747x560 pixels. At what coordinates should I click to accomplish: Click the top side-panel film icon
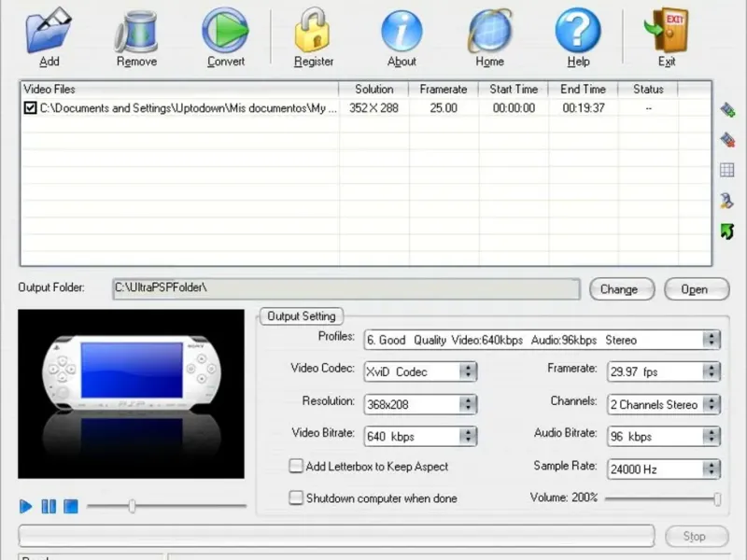click(x=727, y=110)
